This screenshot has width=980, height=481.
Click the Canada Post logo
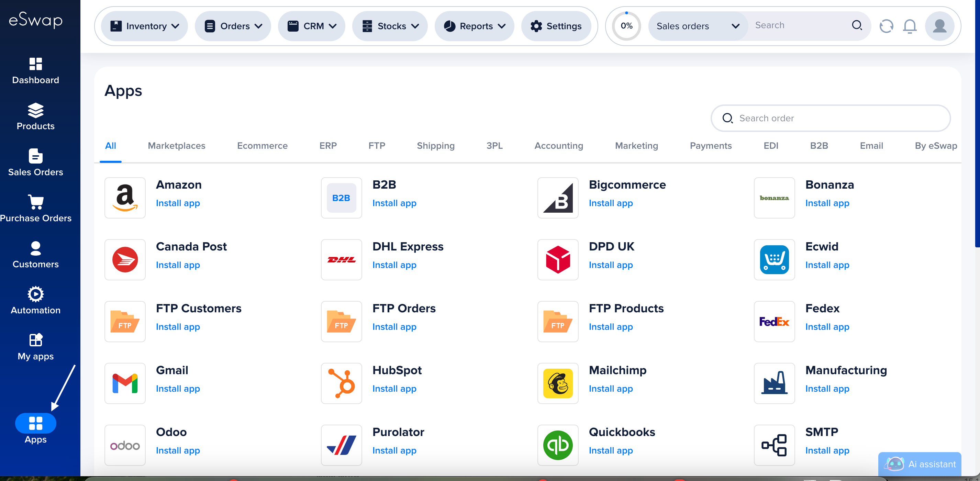click(125, 260)
